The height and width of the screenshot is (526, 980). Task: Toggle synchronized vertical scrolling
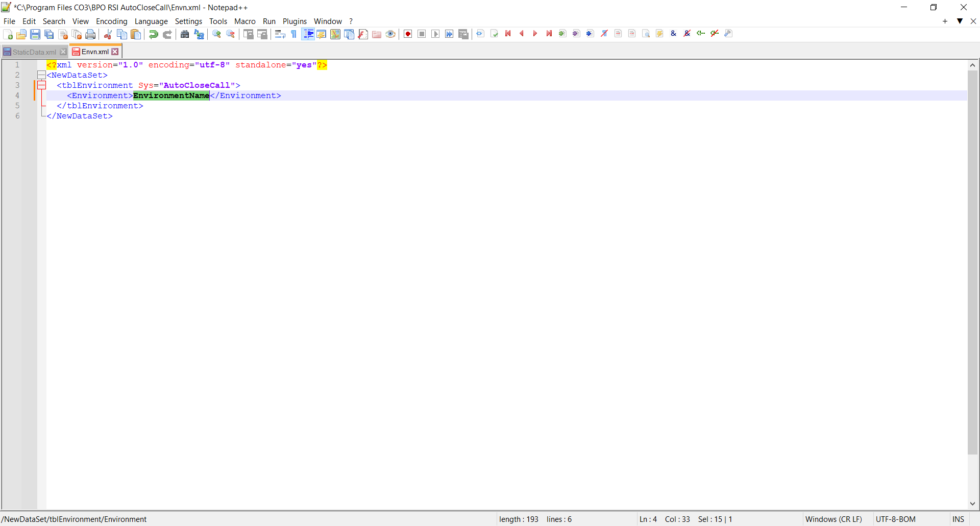tap(249, 34)
